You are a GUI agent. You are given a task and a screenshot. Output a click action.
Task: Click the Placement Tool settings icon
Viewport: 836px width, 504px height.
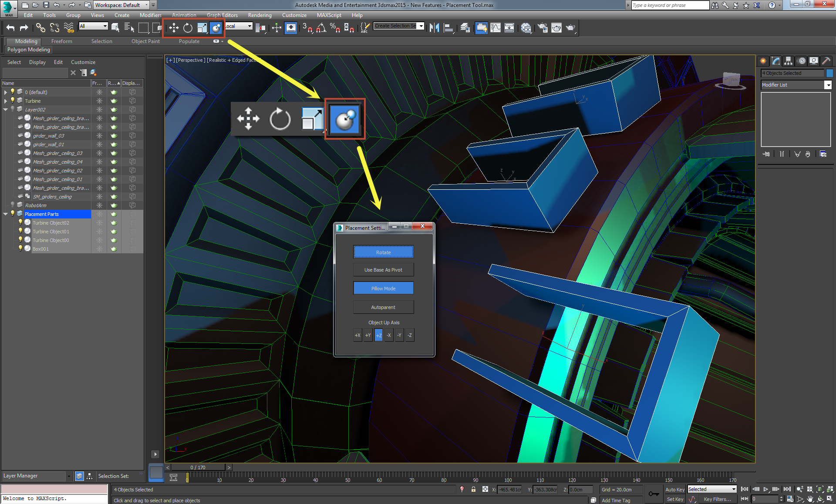[x=344, y=118]
